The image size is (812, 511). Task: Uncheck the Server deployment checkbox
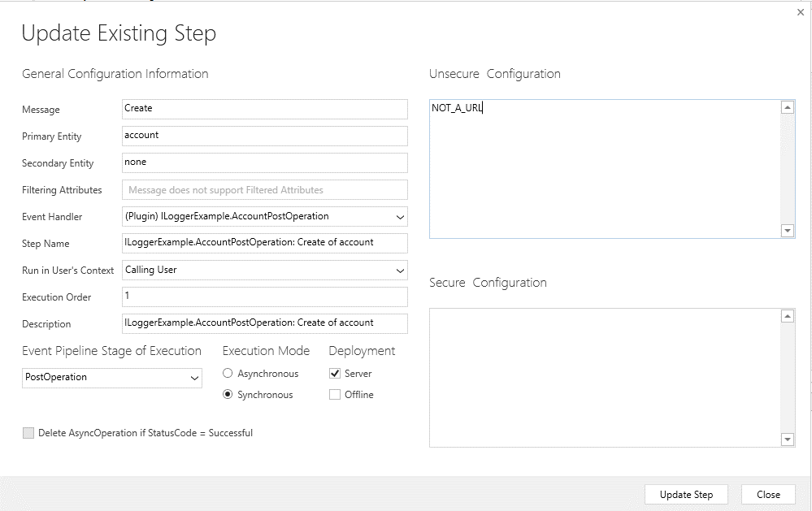pyautogui.click(x=336, y=373)
